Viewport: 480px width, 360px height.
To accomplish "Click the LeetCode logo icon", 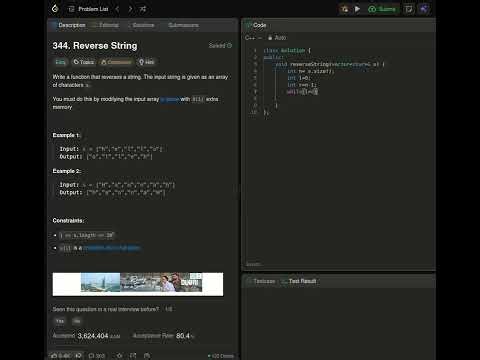I will [55, 9].
